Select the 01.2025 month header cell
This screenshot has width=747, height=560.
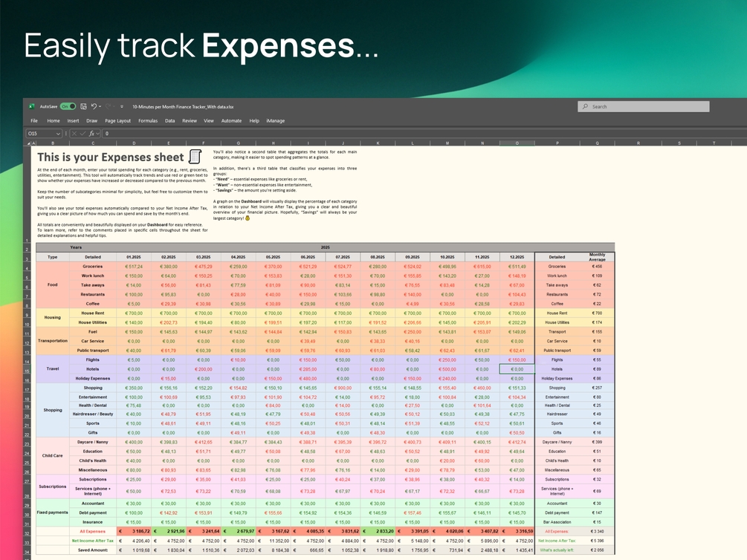click(x=134, y=257)
